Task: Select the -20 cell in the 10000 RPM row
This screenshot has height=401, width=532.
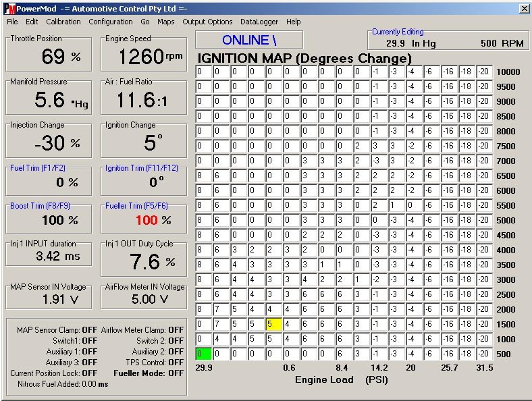Action: pos(484,72)
